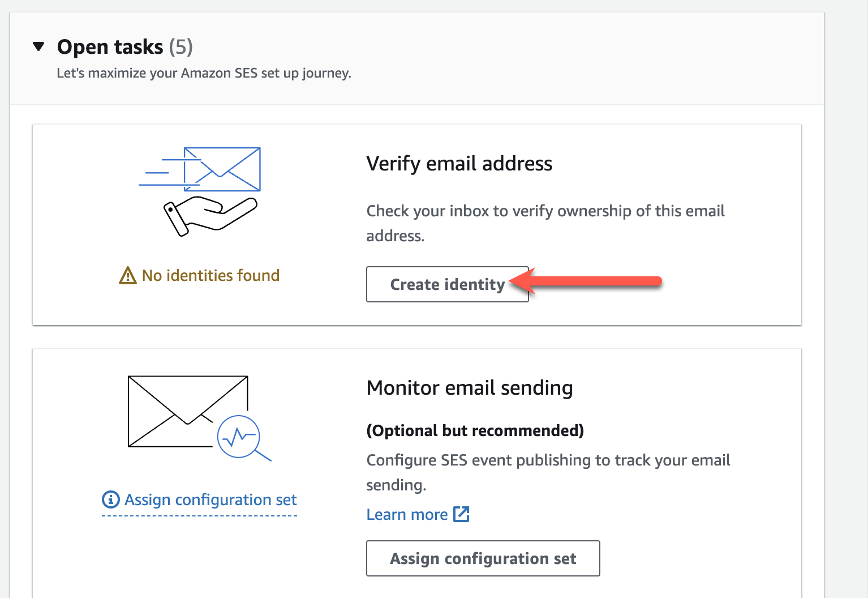Click the Optional but recommended label
Screen dimensions: 868x598
pos(475,431)
